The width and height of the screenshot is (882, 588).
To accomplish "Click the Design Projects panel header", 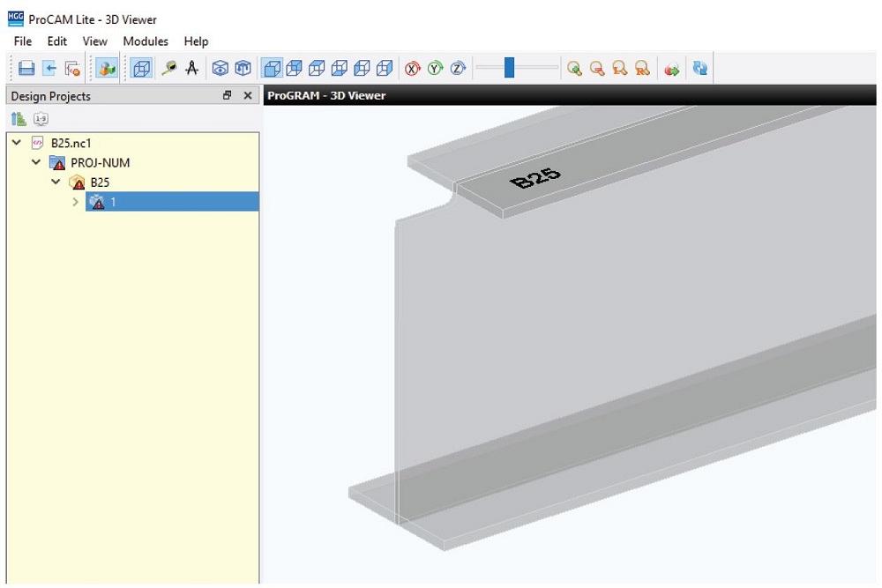I will [x=133, y=95].
